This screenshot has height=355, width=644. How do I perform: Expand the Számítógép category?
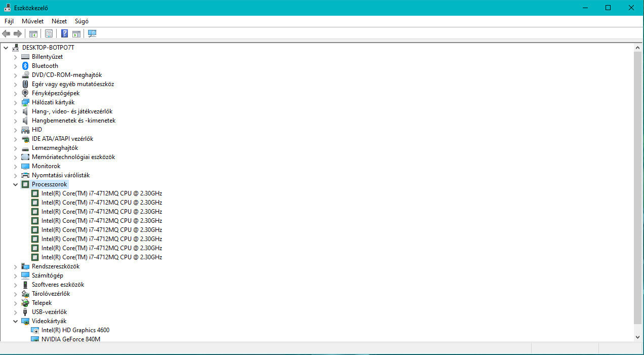point(16,275)
